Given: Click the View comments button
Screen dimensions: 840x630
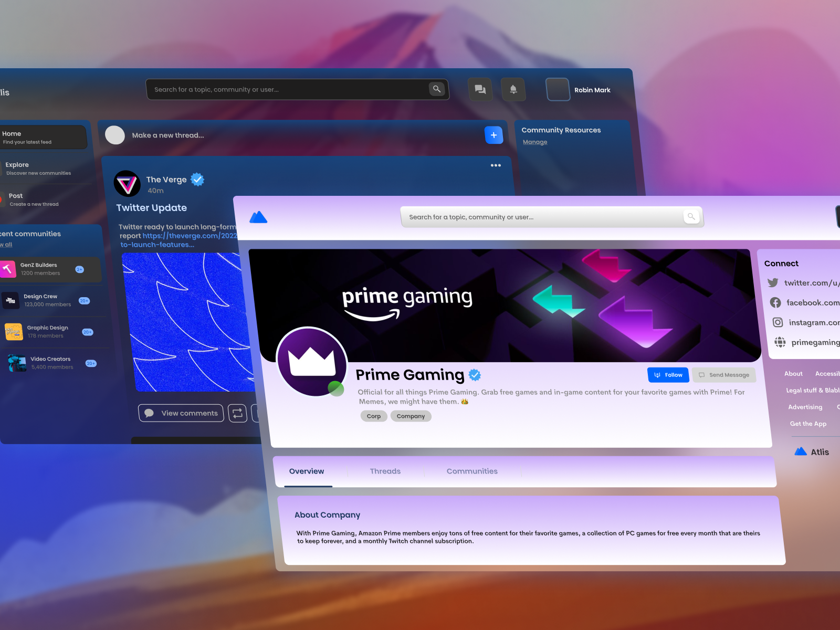Looking at the screenshot, I should (x=181, y=413).
